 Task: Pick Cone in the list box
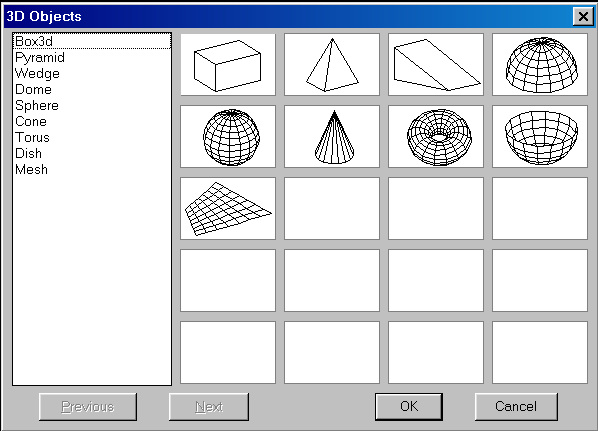[92, 121]
